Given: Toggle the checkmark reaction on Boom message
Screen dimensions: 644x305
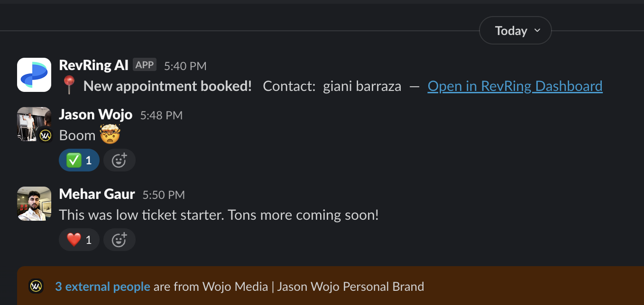Looking at the screenshot, I should [x=79, y=160].
